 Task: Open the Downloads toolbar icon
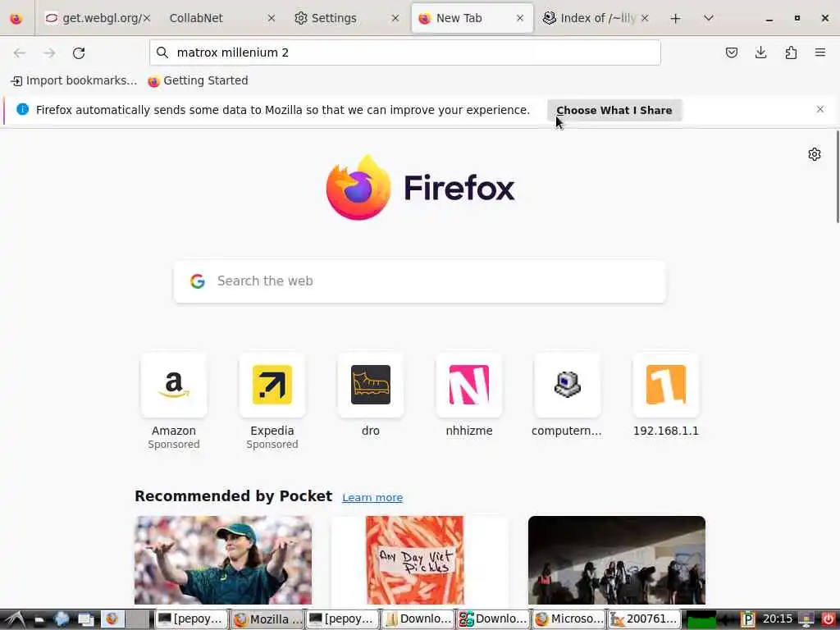(x=760, y=52)
